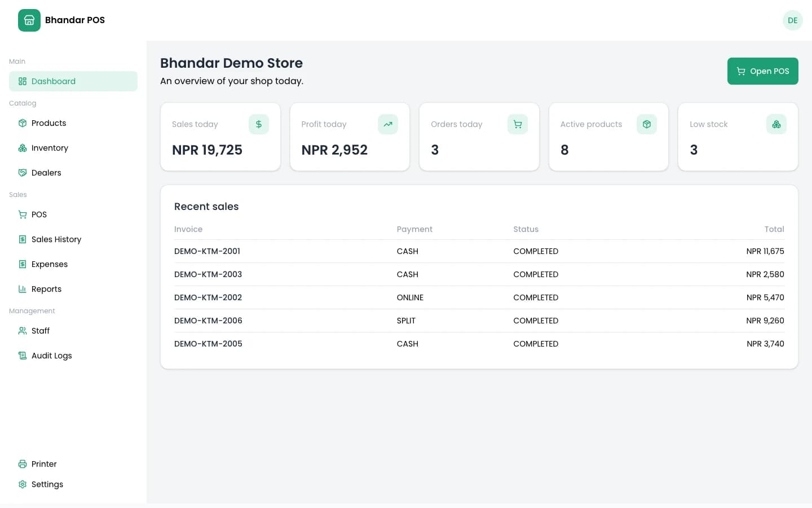The width and height of the screenshot is (812, 508).
Task: Click the Bhandar POS brand name
Action: coord(75,20)
